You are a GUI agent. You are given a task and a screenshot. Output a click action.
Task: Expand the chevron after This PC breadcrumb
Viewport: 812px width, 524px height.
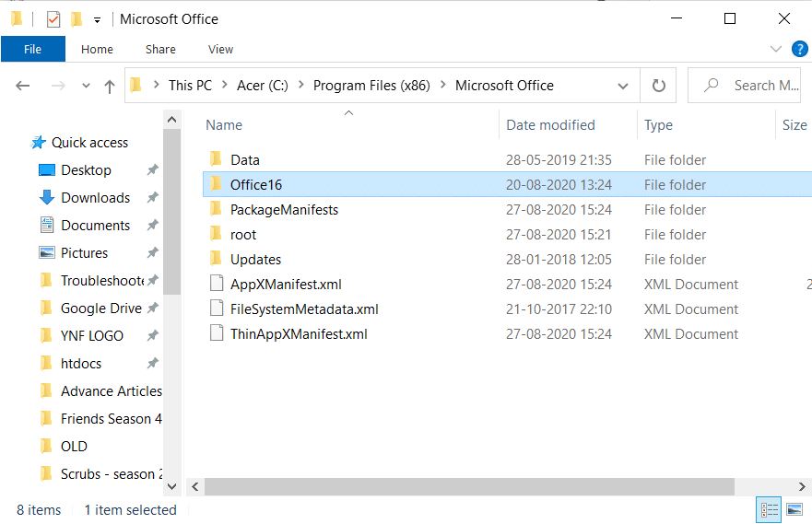point(225,85)
